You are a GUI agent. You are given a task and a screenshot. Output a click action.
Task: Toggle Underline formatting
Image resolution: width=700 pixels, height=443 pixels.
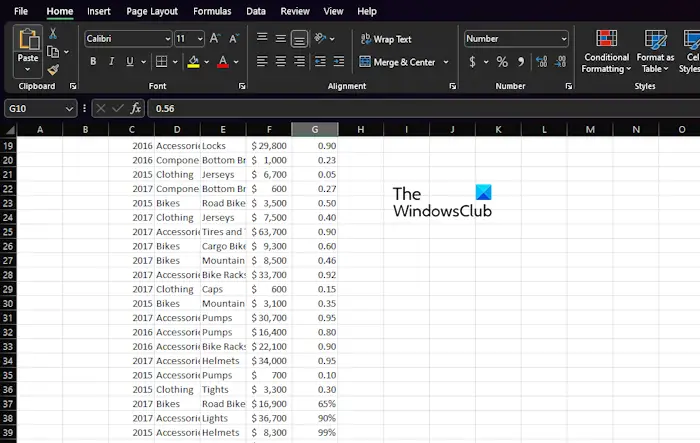[x=129, y=62]
